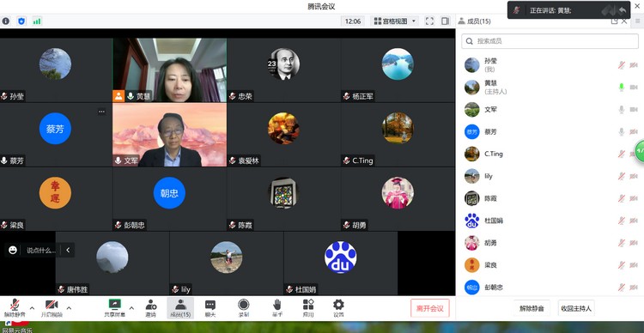Image resolution: width=644 pixels, height=333 pixels.
Task: Open the invite participants icon
Action: click(151, 307)
